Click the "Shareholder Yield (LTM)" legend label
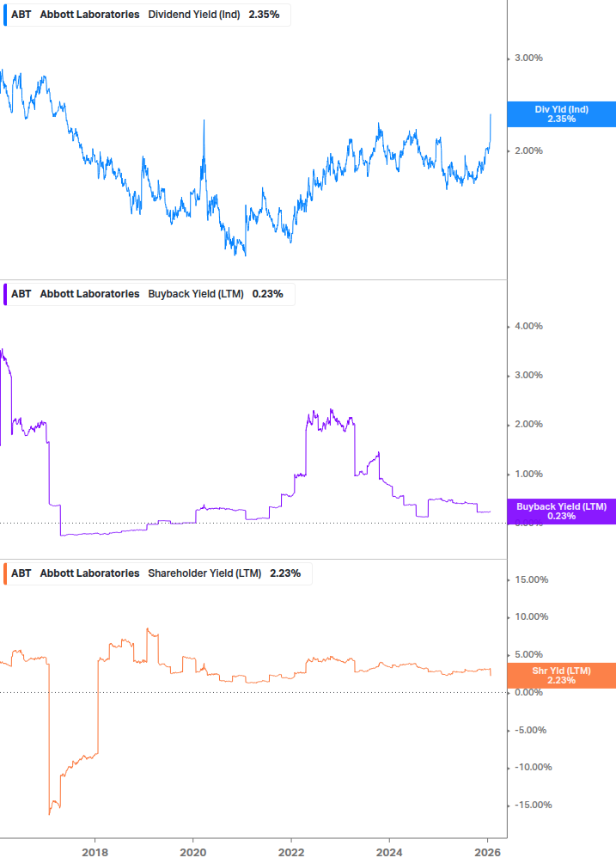The height and width of the screenshot is (864, 616). point(204,573)
